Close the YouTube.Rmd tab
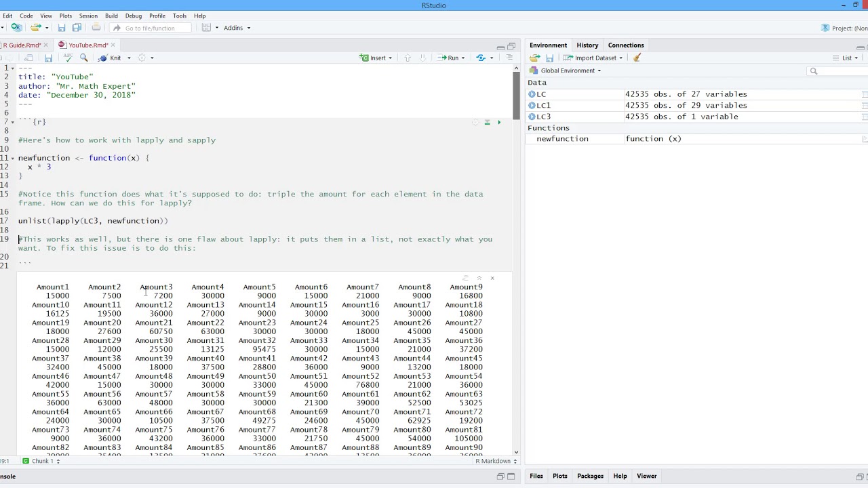The image size is (868, 488). (113, 45)
